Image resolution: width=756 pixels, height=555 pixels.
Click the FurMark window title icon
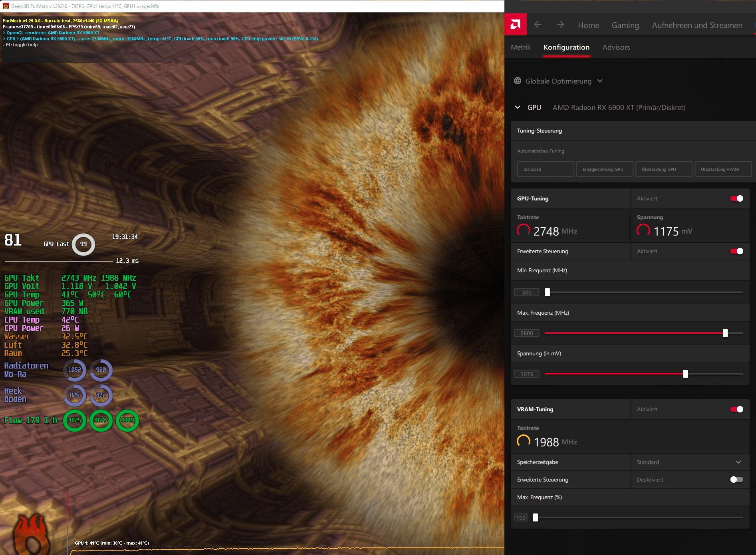(6, 6)
